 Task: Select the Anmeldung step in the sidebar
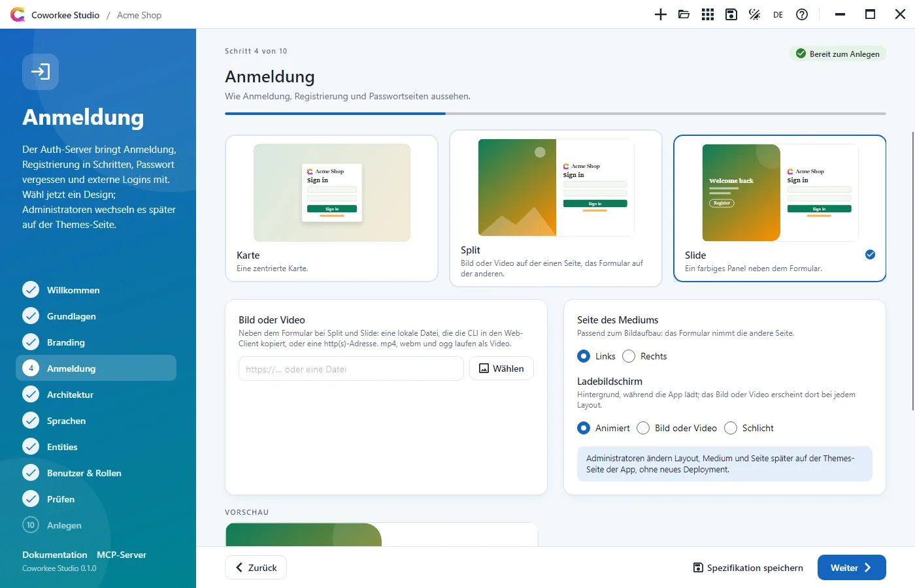96,368
